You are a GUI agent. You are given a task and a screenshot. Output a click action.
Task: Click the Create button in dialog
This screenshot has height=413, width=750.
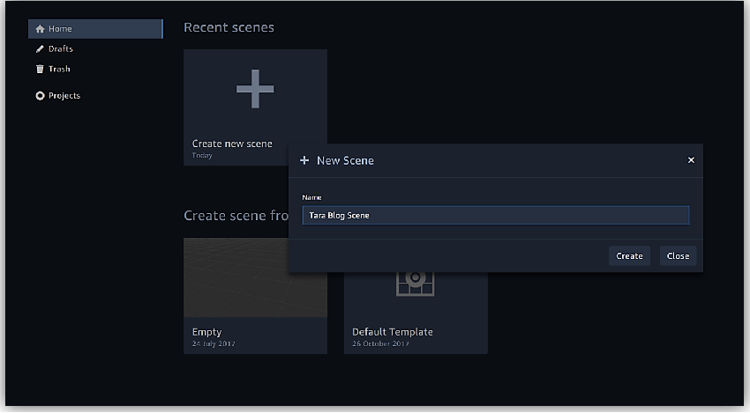[629, 256]
